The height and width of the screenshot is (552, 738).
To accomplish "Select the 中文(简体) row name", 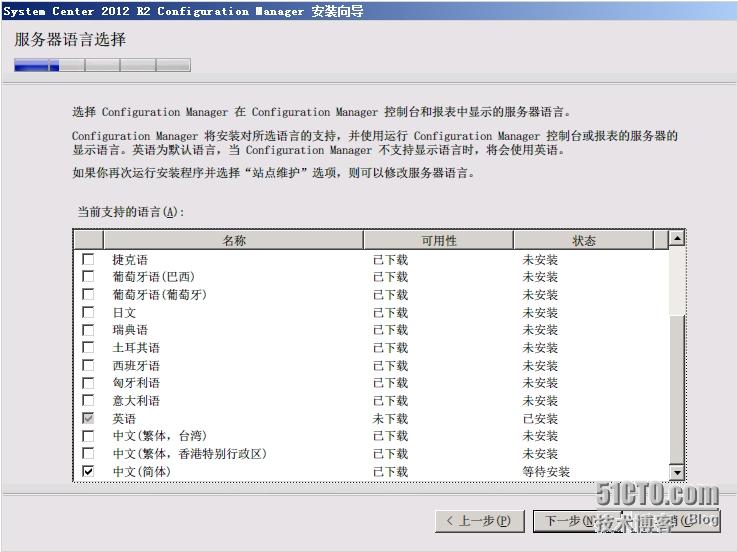I will click(142, 472).
